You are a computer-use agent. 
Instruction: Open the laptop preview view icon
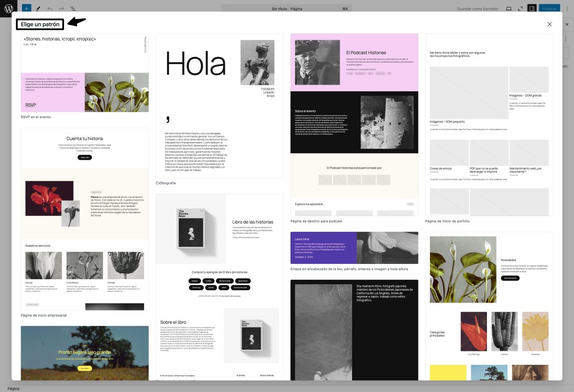click(x=508, y=9)
